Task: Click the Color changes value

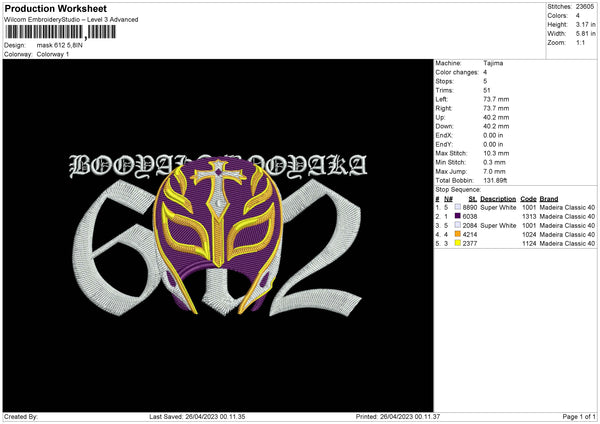Action: pyautogui.click(x=485, y=72)
